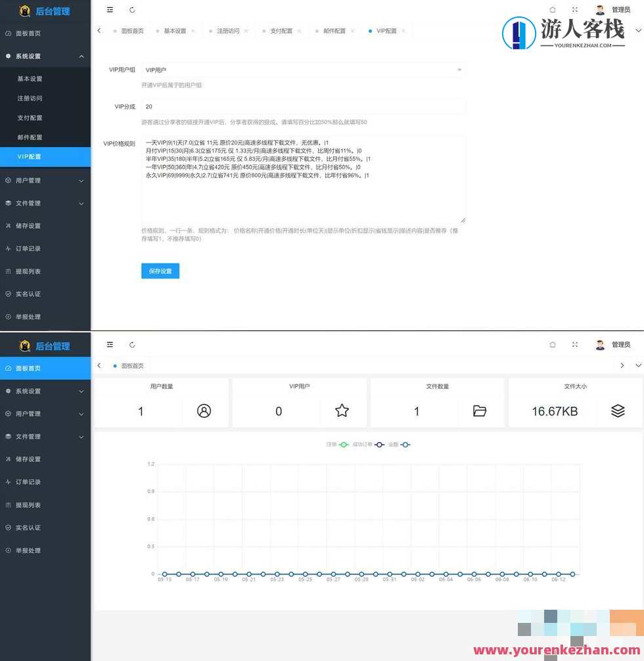Click the layers icon on 文件大小 card

coord(618,411)
